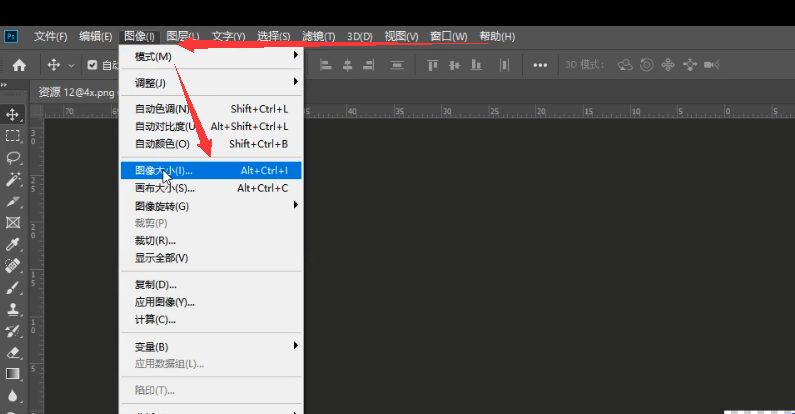Click the 3D orbit mode icon
Image resolution: width=795 pixels, height=414 pixels.
click(x=625, y=65)
